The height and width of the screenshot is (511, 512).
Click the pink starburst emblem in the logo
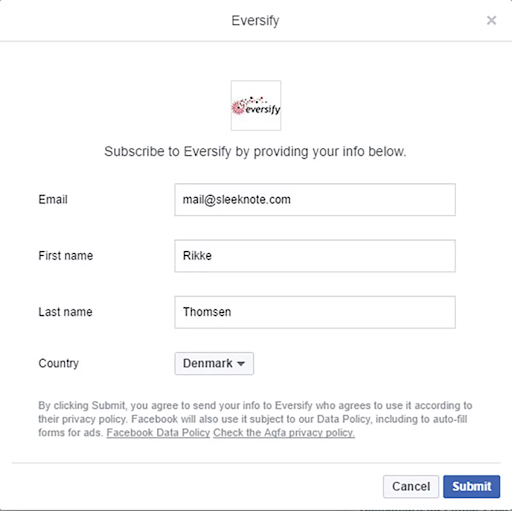[238, 108]
